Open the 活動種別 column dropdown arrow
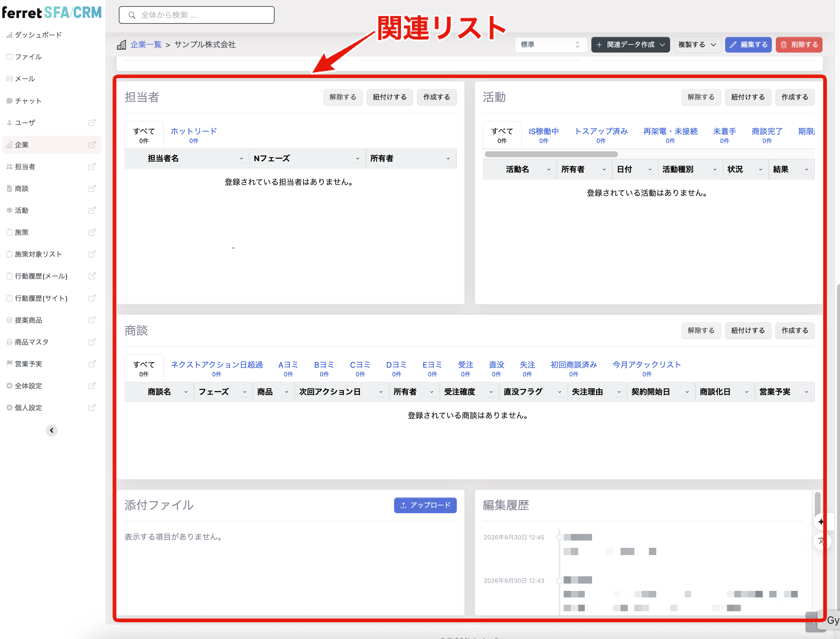This screenshot has height=639, width=840. point(715,169)
